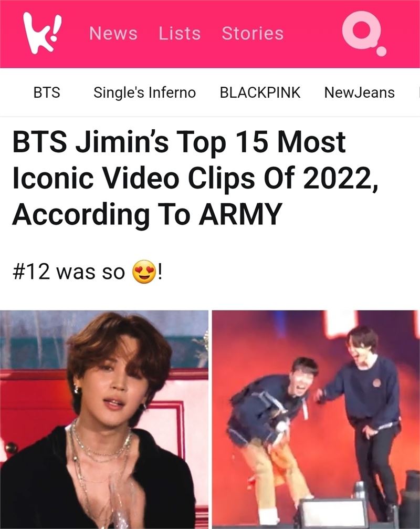Screen dimensions: 420x529
Task: Choose the NewJeans topic tab
Action: (x=359, y=92)
